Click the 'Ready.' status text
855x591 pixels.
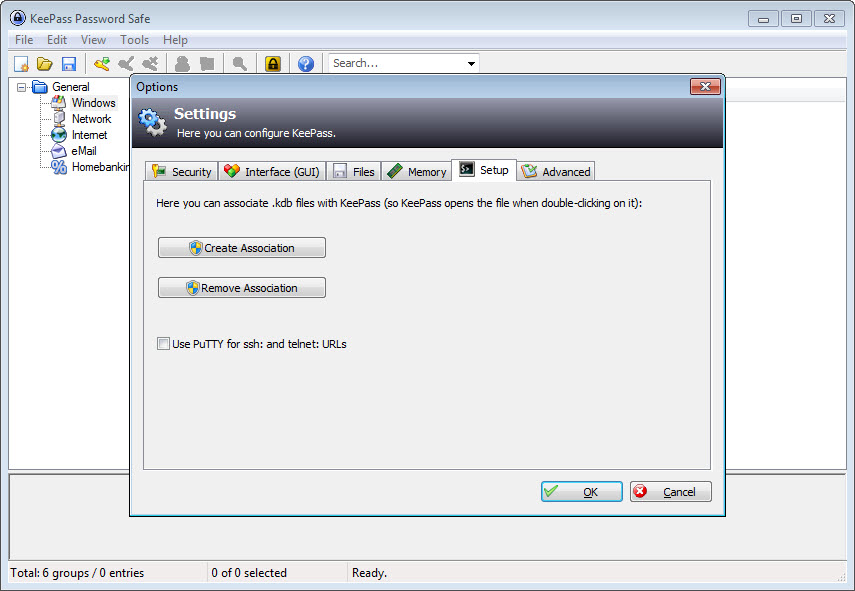click(x=369, y=572)
